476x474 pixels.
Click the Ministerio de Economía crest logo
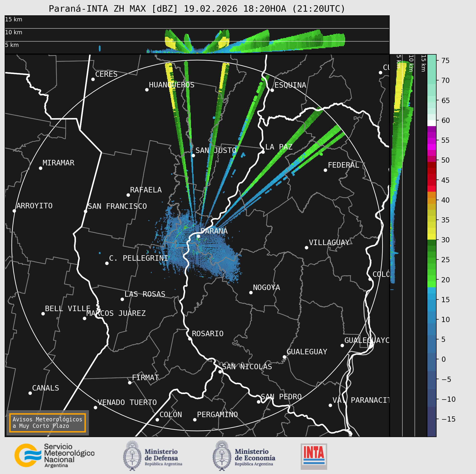click(x=222, y=456)
